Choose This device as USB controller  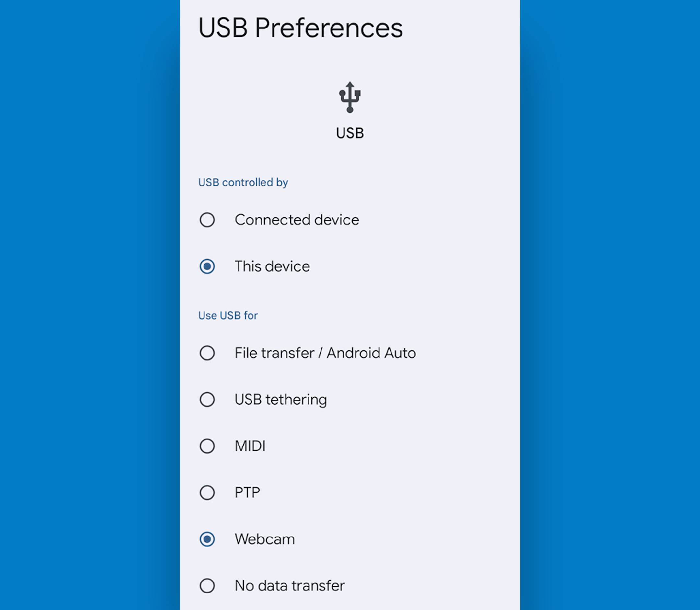(x=207, y=267)
